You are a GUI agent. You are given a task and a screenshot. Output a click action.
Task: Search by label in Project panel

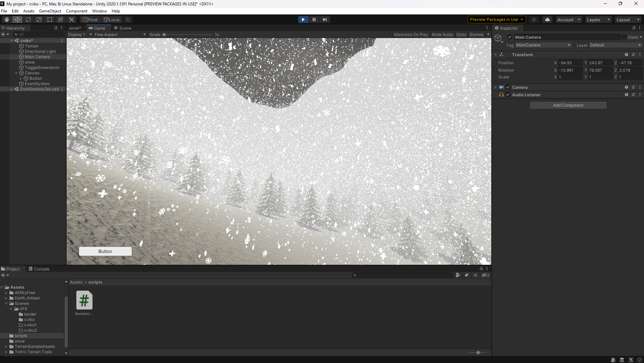[x=466, y=275]
